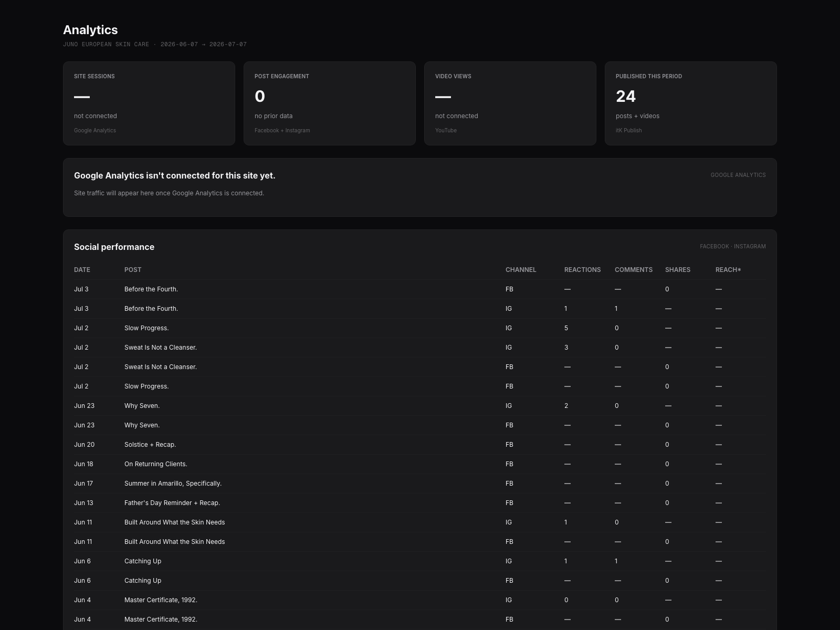Open 'Catching Up' post in the FB row
The width and height of the screenshot is (840, 630).
coord(143,581)
